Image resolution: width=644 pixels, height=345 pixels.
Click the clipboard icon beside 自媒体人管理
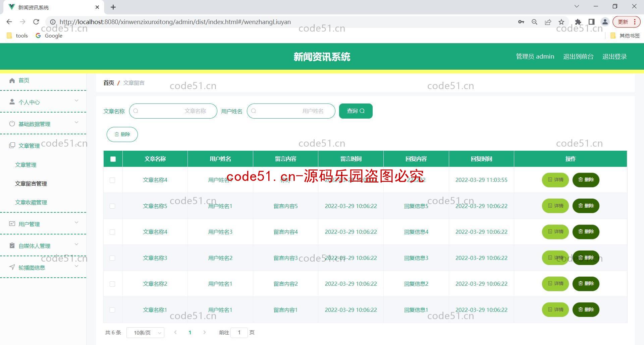click(12, 246)
